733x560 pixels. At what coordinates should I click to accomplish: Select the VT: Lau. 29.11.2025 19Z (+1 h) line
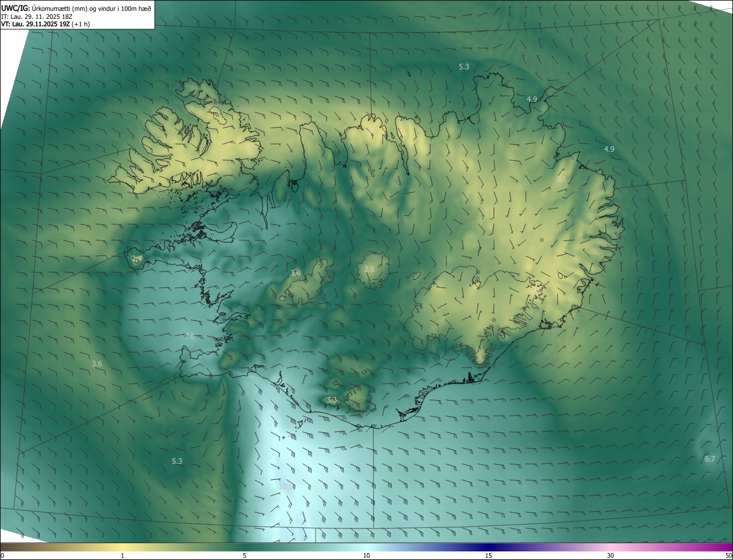coord(45,24)
